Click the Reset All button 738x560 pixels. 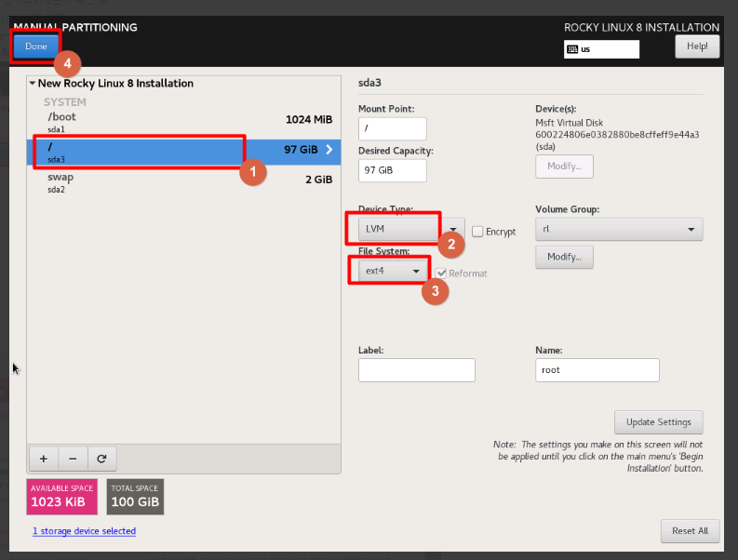[690, 531]
